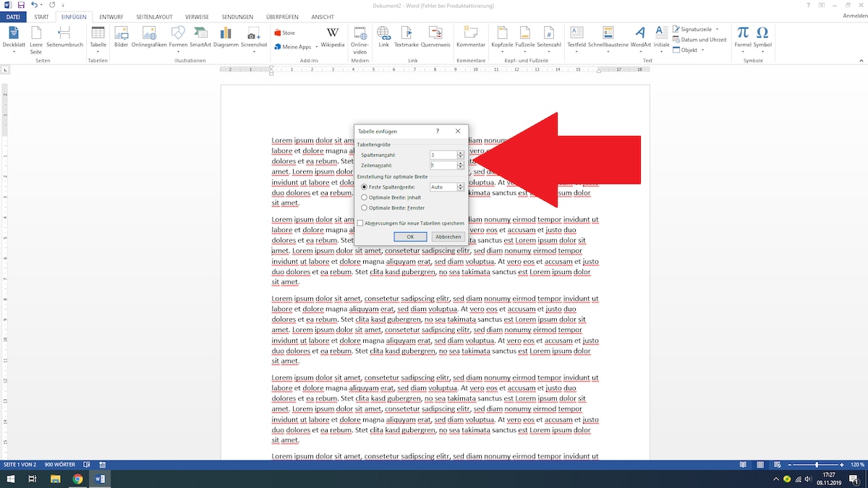The height and width of the screenshot is (488, 868).
Task: Expand the Tabelle dropdown in ribbon
Action: point(98,52)
